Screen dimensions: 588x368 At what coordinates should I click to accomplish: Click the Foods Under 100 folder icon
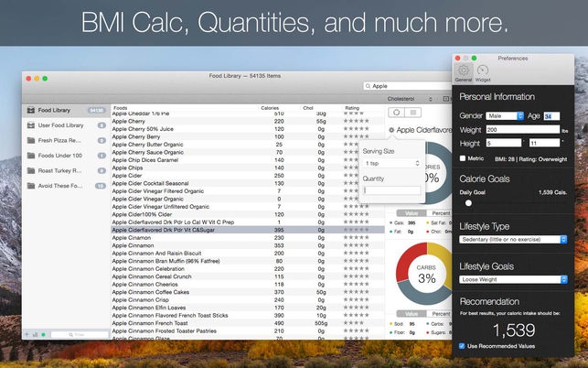tap(31, 156)
